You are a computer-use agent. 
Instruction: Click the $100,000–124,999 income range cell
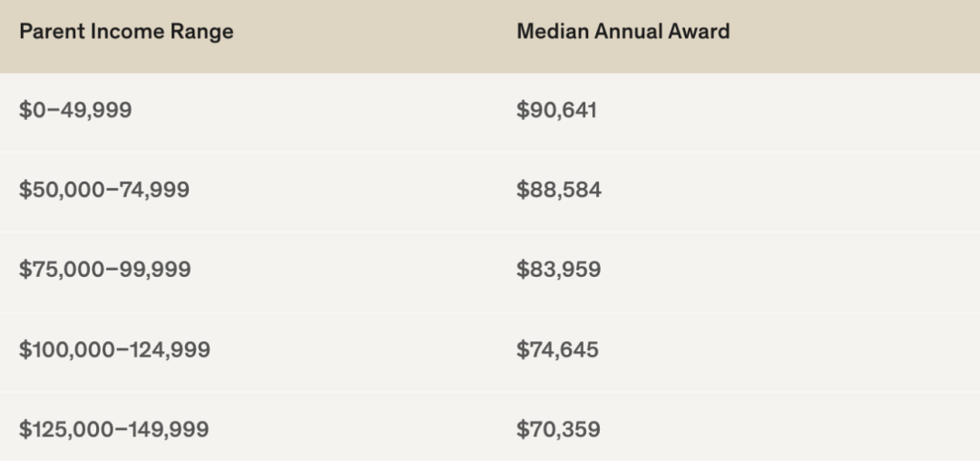coord(114,350)
